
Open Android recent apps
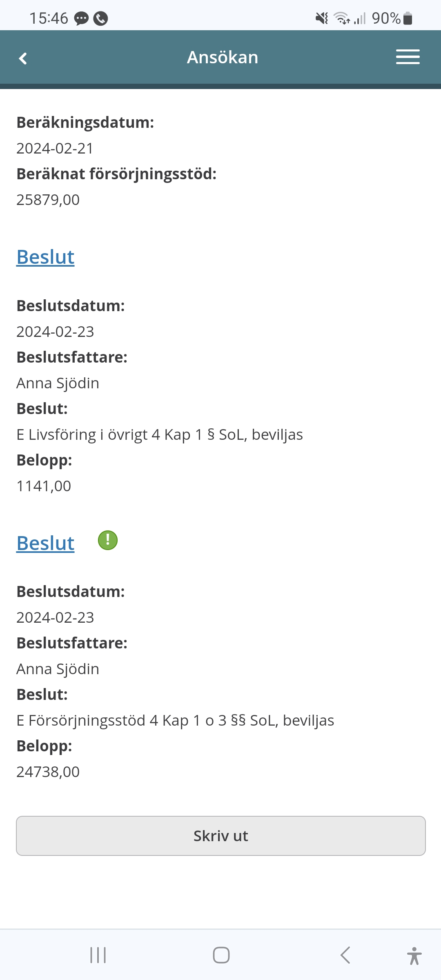98,955
